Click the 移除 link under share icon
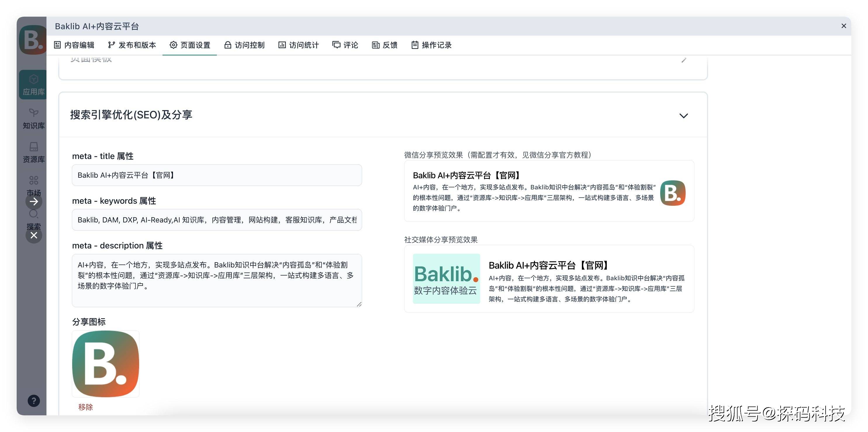This screenshot has width=868, height=432. point(85,407)
